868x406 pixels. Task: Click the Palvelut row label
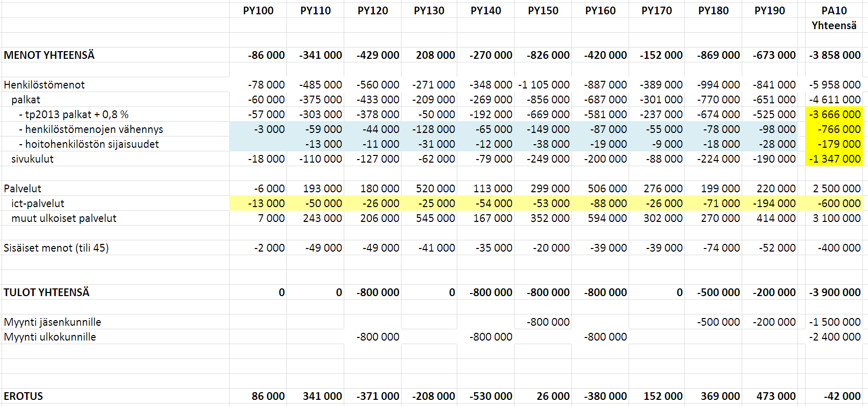(23, 189)
